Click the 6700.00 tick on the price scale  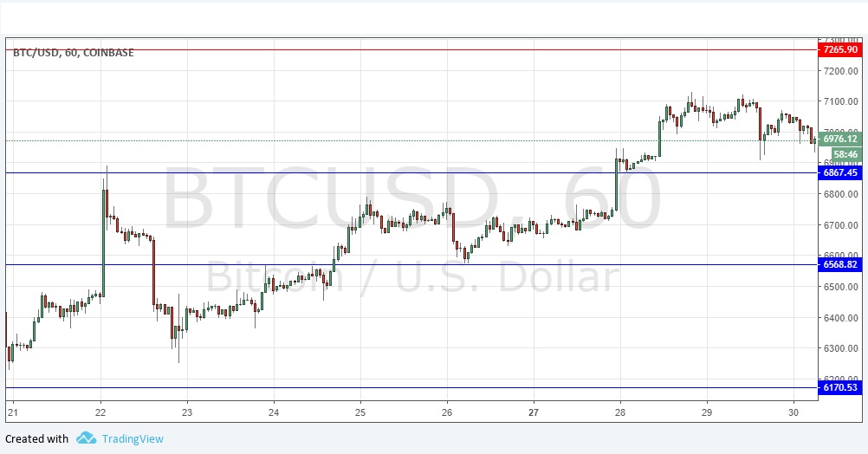pos(840,225)
